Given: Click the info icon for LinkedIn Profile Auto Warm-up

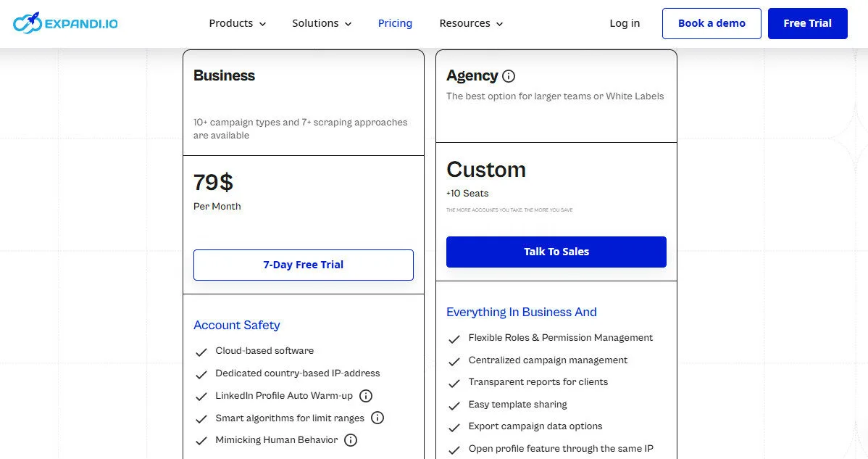Looking at the screenshot, I should (x=366, y=396).
